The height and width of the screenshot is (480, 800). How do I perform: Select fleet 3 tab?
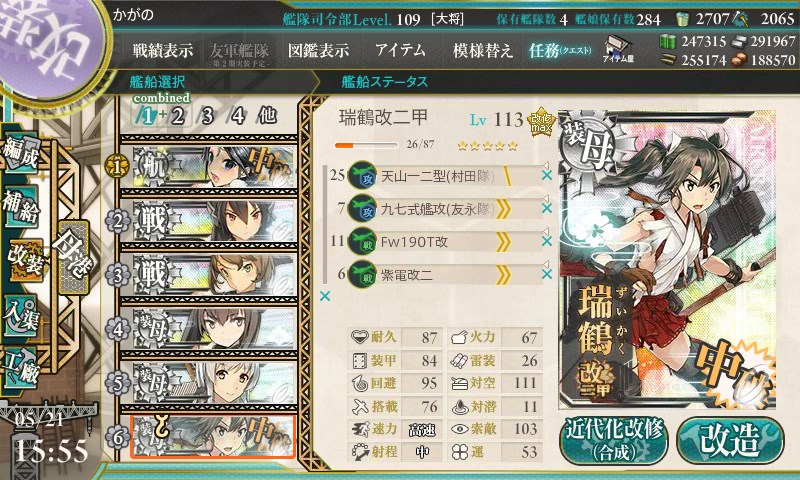[207, 116]
